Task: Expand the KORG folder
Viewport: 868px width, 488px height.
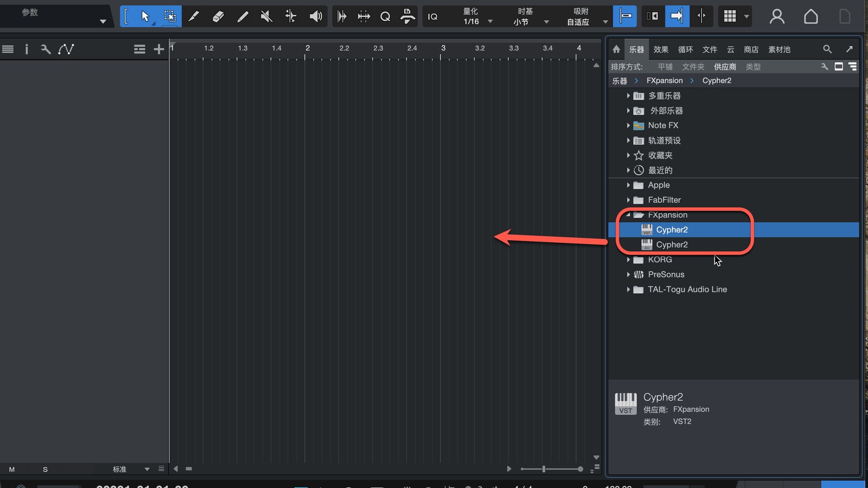Action: (x=628, y=260)
